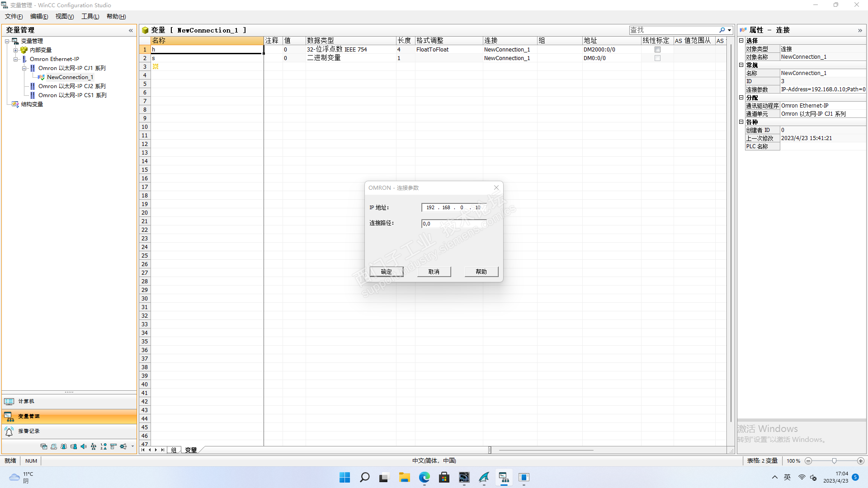Open the 报警记录 (Alarm Logging) editor
Screen dimensions: 868x488
click(x=29, y=431)
